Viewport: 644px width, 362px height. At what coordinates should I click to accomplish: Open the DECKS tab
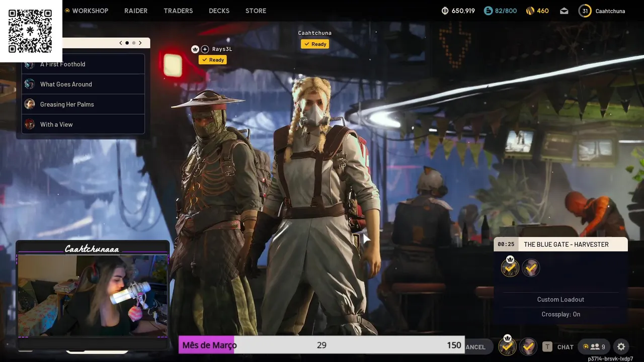(219, 11)
